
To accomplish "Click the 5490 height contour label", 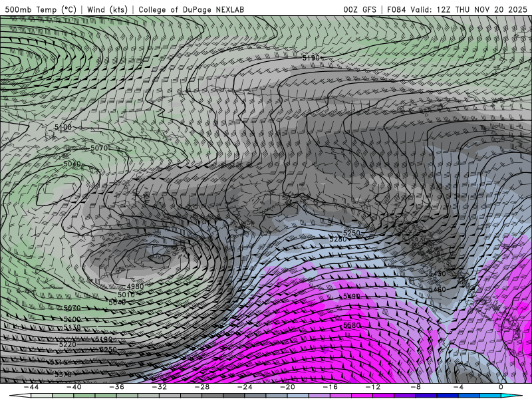I will tap(352, 296).
